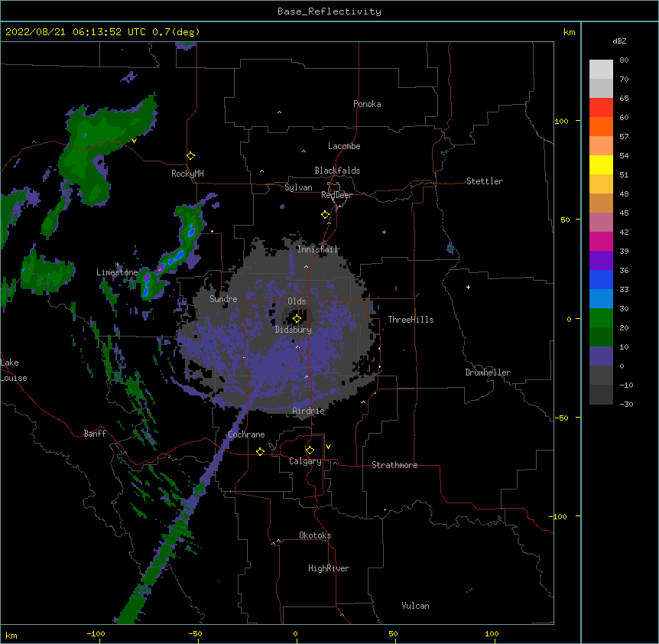
Task: Select the dBZ legend heading
Action: tap(619, 41)
